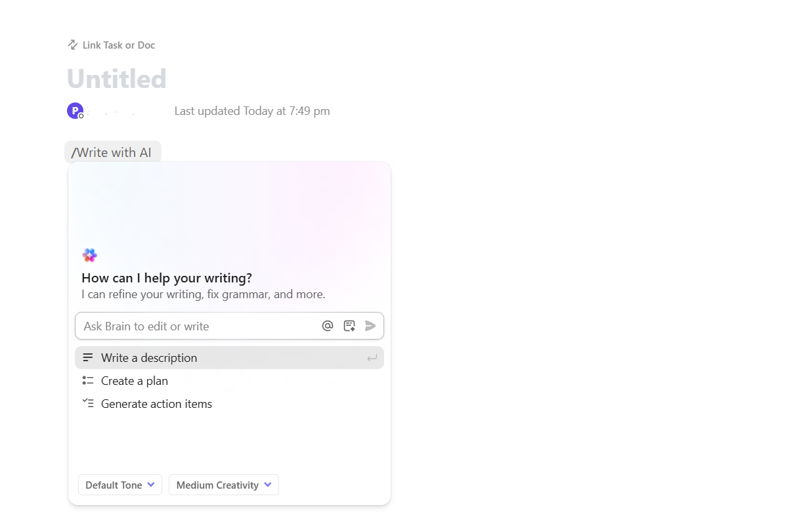Click the purple P avatar badge
The width and height of the screenshot is (786, 532).
click(x=75, y=110)
